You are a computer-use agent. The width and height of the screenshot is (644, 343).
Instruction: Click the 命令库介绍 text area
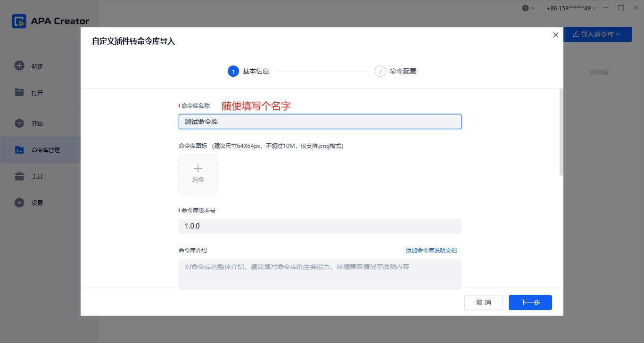(x=320, y=274)
